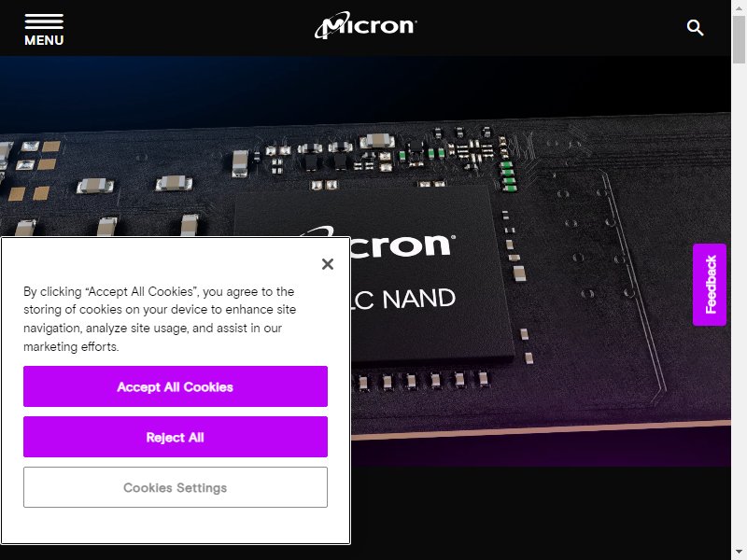Click the vertical scrollbar thumb
The image size is (747, 560).
point(739,39)
